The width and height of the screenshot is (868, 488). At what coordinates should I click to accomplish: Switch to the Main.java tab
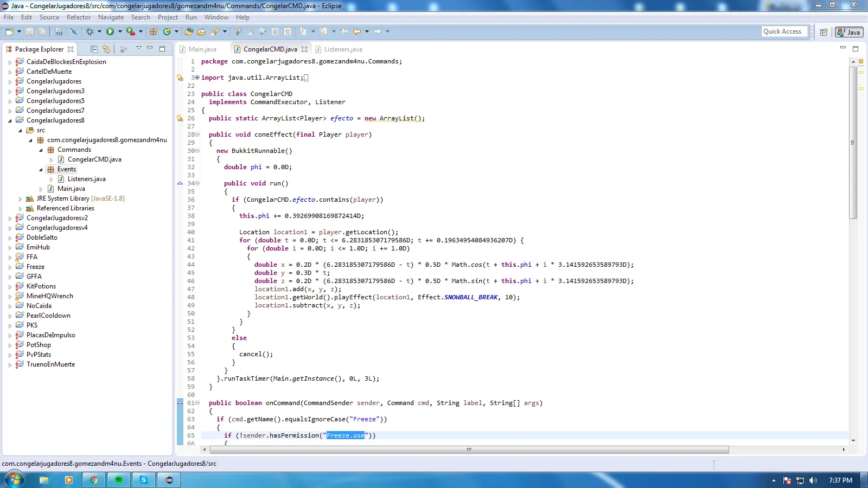click(x=202, y=49)
